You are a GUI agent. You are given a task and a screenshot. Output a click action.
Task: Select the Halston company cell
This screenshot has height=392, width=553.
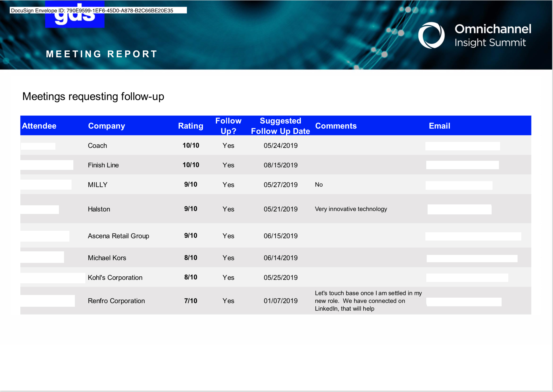click(99, 209)
